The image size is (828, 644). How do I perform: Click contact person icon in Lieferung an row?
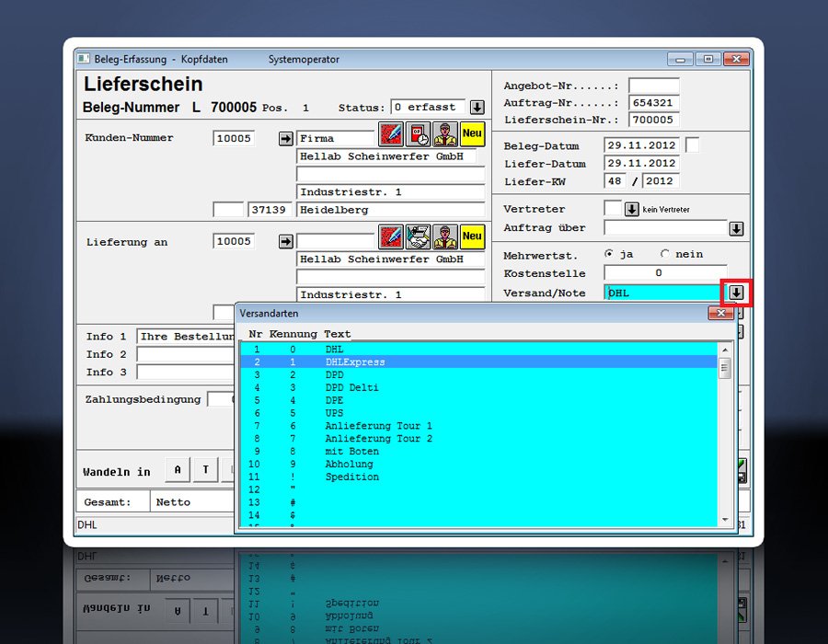tap(445, 237)
